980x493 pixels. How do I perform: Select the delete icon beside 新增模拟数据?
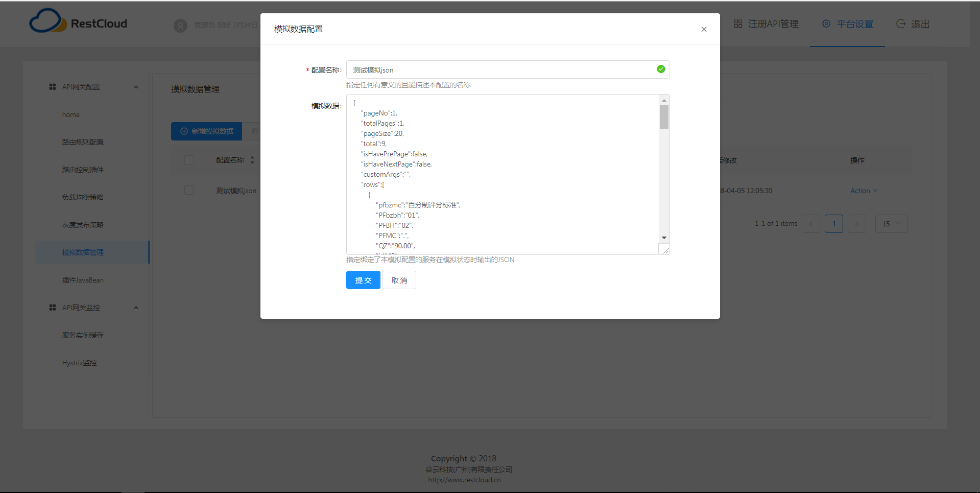[255, 131]
